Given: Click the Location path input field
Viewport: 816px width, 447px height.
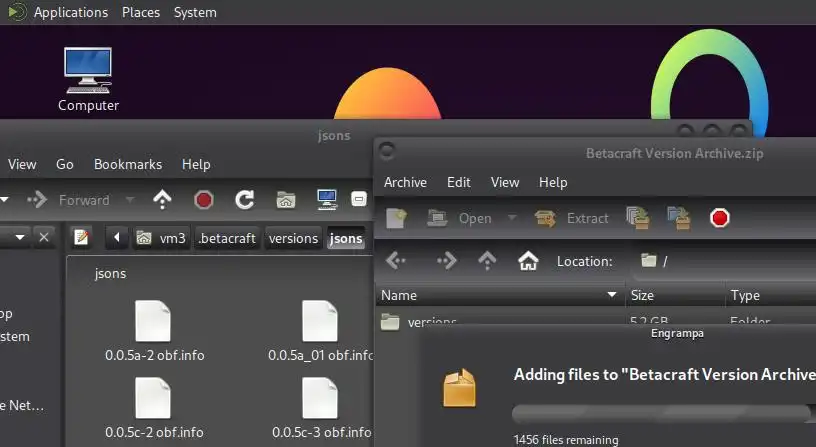Looking at the screenshot, I should [x=723, y=261].
